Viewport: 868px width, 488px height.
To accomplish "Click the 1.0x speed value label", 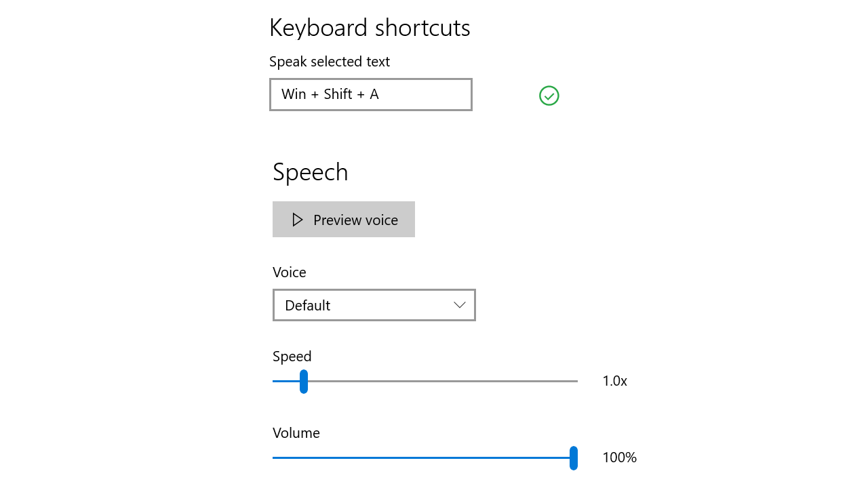I will (615, 381).
